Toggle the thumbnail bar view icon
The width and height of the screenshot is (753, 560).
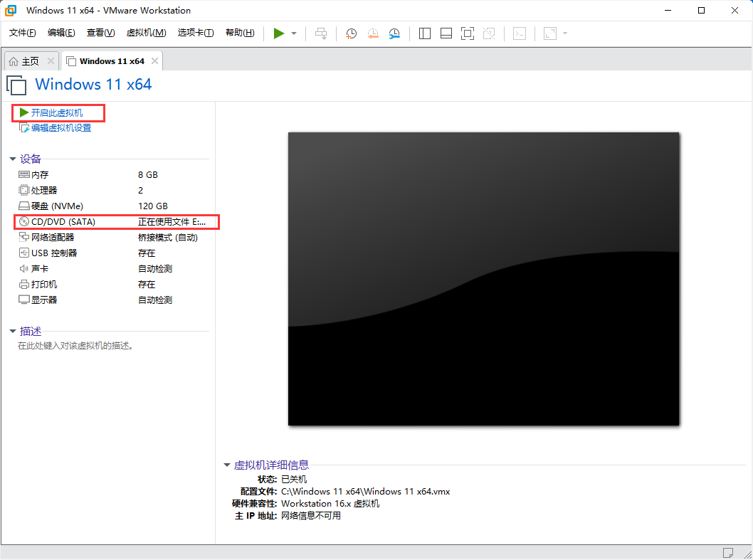pyautogui.click(x=446, y=33)
